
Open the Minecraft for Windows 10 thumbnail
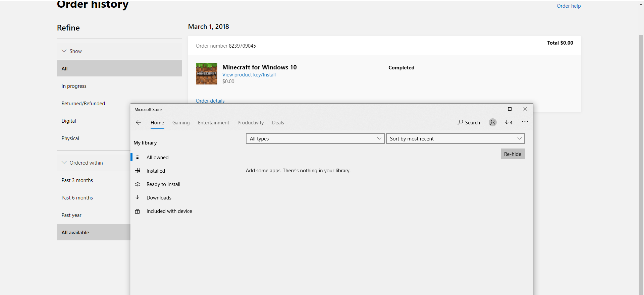click(x=207, y=74)
